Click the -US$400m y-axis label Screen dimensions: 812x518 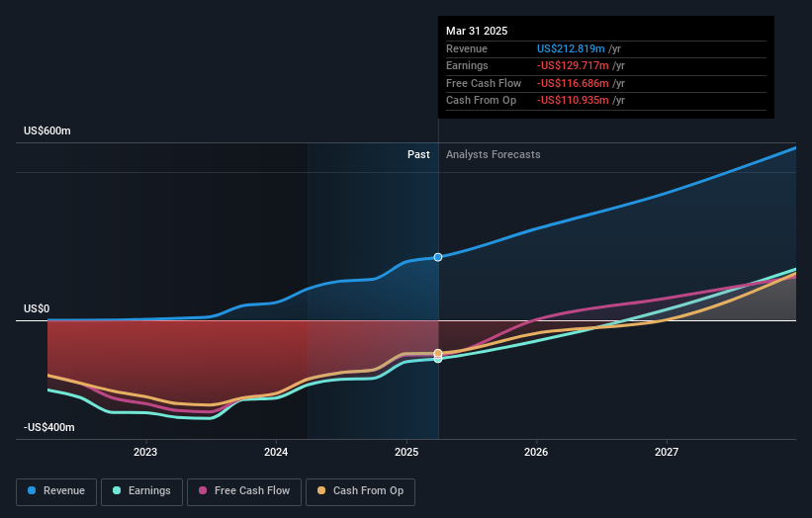[x=49, y=427]
